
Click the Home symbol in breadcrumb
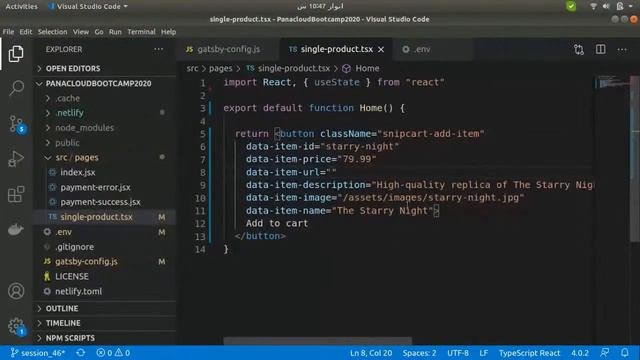361,69
